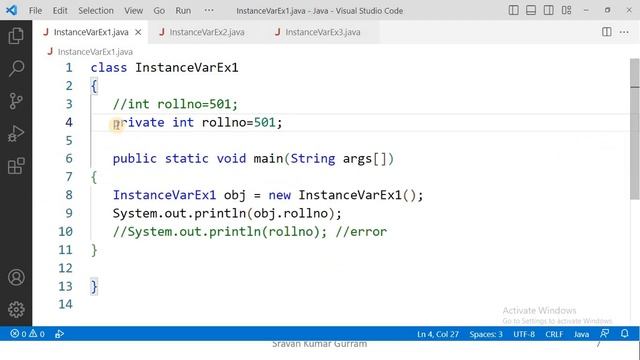
Task: Select language mode Java in status bar
Action: pos(581,334)
